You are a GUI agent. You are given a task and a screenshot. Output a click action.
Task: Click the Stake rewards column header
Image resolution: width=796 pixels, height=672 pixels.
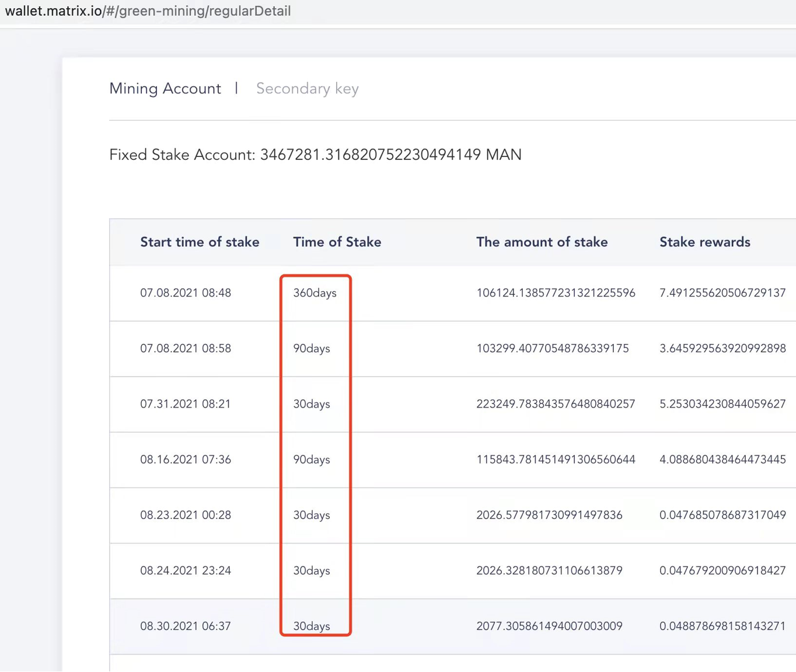click(705, 242)
